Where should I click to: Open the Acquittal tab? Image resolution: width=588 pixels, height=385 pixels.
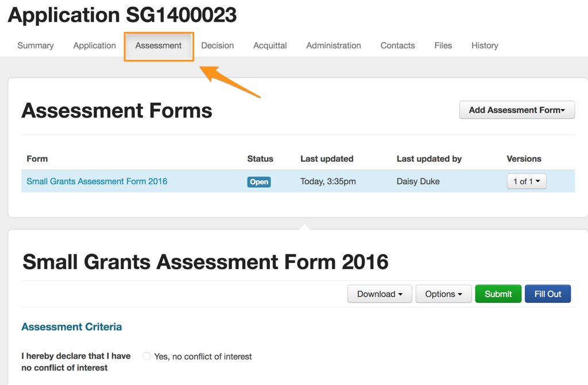click(270, 45)
